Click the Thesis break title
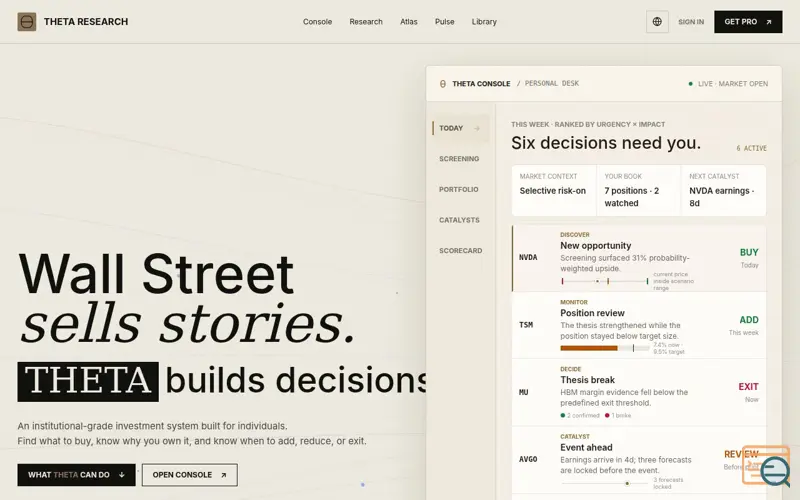The width and height of the screenshot is (800, 500). click(587, 380)
